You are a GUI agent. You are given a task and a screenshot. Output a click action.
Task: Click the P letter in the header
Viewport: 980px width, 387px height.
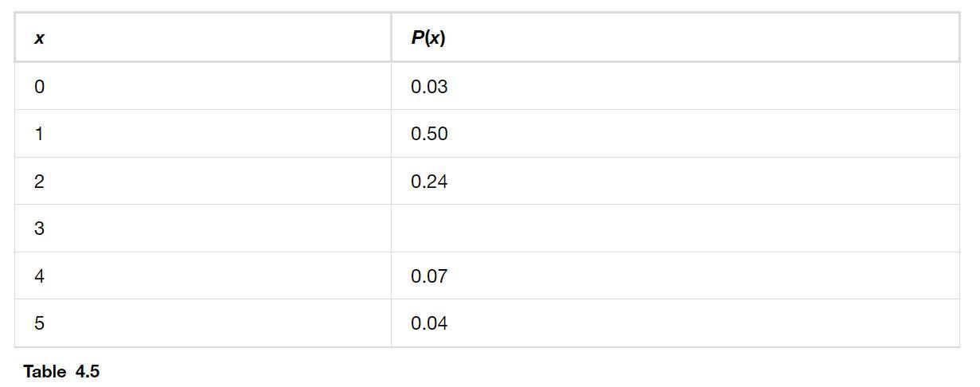(416, 37)
